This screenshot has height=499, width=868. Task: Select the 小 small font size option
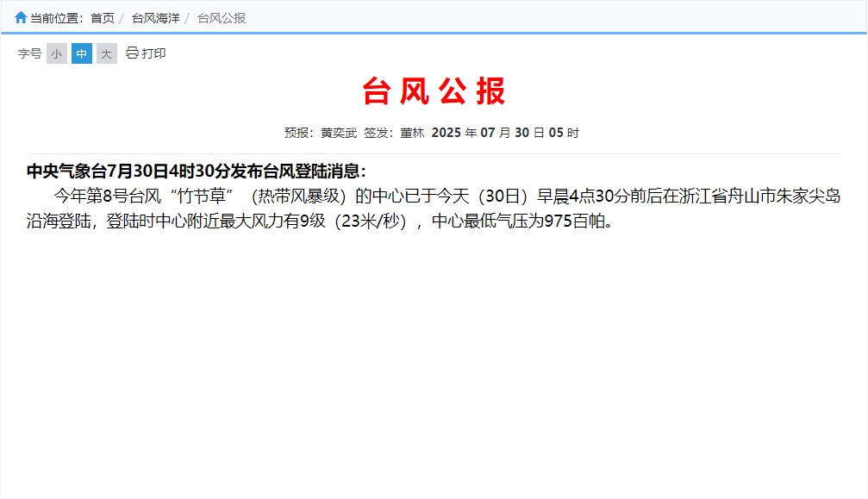click(56, 53)
